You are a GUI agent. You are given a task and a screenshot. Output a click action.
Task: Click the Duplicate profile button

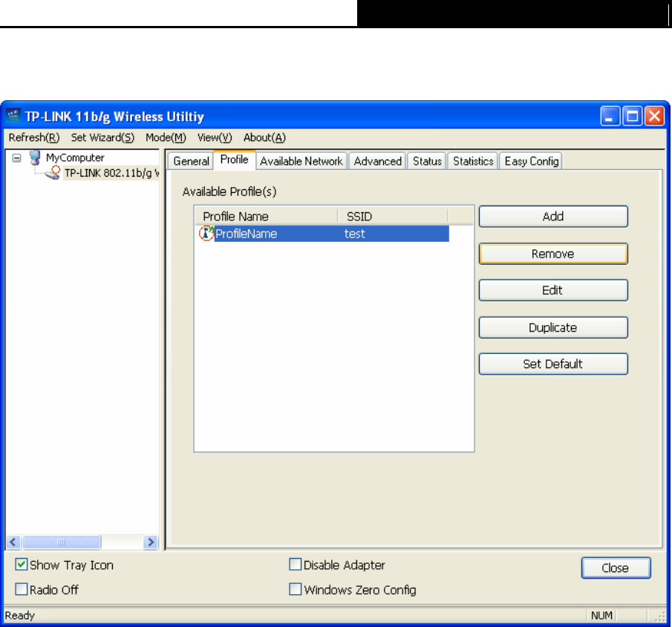tap(553, 328)
